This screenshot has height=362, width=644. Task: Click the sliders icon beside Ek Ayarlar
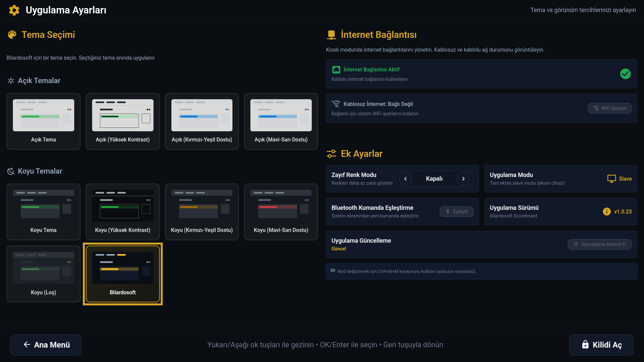[x=331, y=154]
